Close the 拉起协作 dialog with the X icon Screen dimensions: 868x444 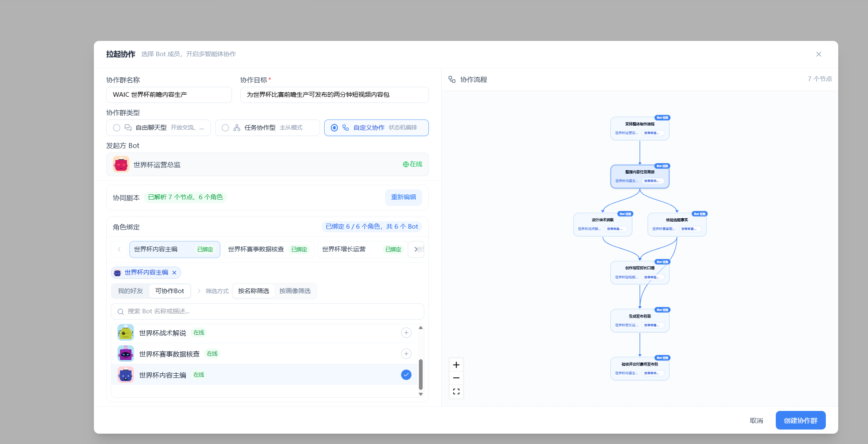pyautogui.click(x=818, y=54)
